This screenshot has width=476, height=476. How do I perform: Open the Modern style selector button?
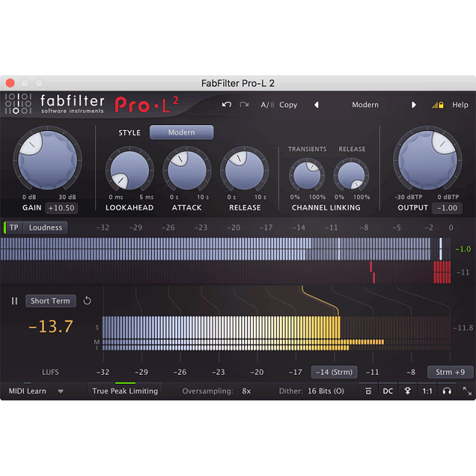tap(181, 132)
